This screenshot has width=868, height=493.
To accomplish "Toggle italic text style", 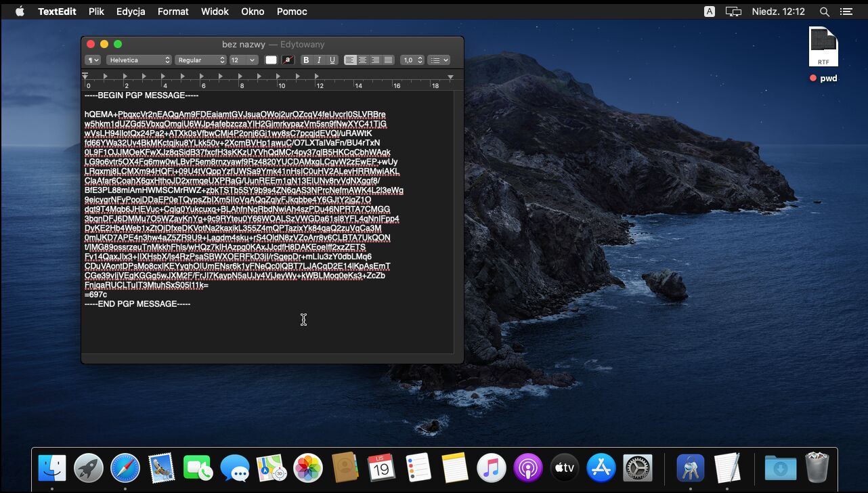I will point(319,60).
